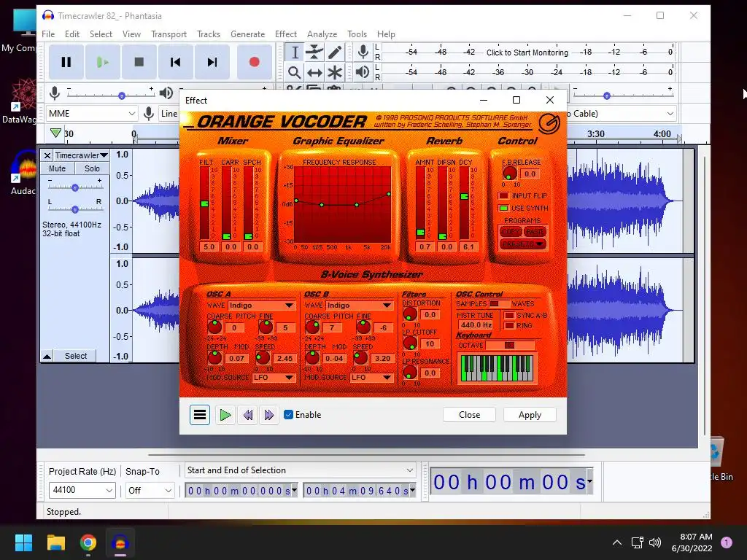Click the track Select button
Screen dimensions: 747x560
pos(76,356)
